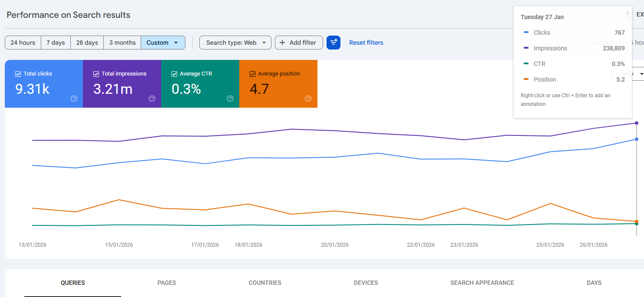
Task: Open the Search type: Web dropdown
Action: (x=235, y=43)
